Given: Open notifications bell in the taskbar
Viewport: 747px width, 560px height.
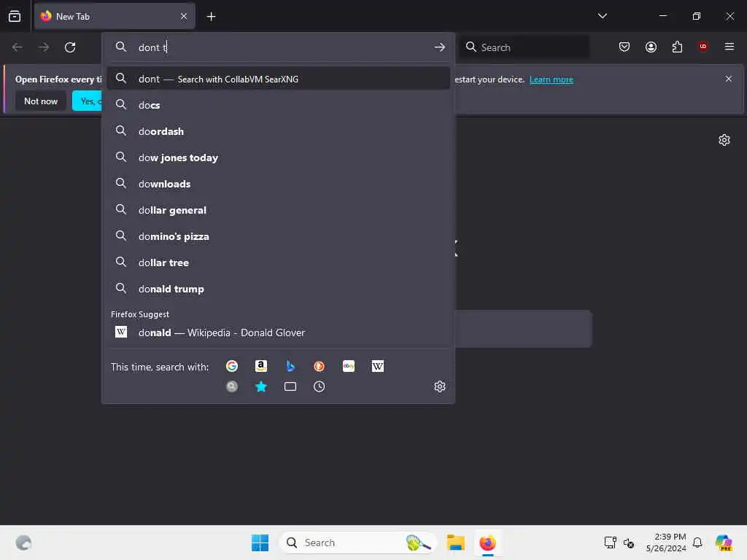Looking at the screenshot, I should tap(697, 542).
